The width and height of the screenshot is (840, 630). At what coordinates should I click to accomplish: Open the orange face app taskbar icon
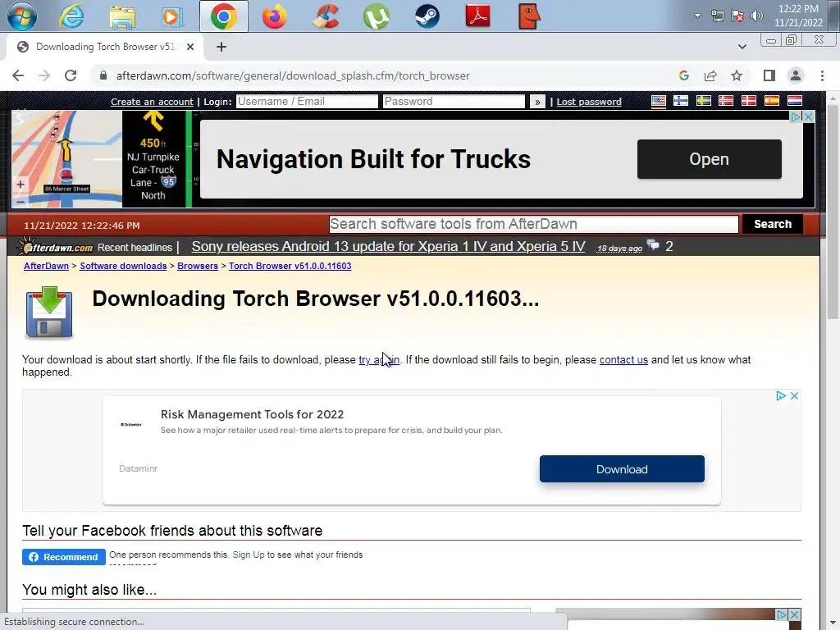(x=529, y=16)
